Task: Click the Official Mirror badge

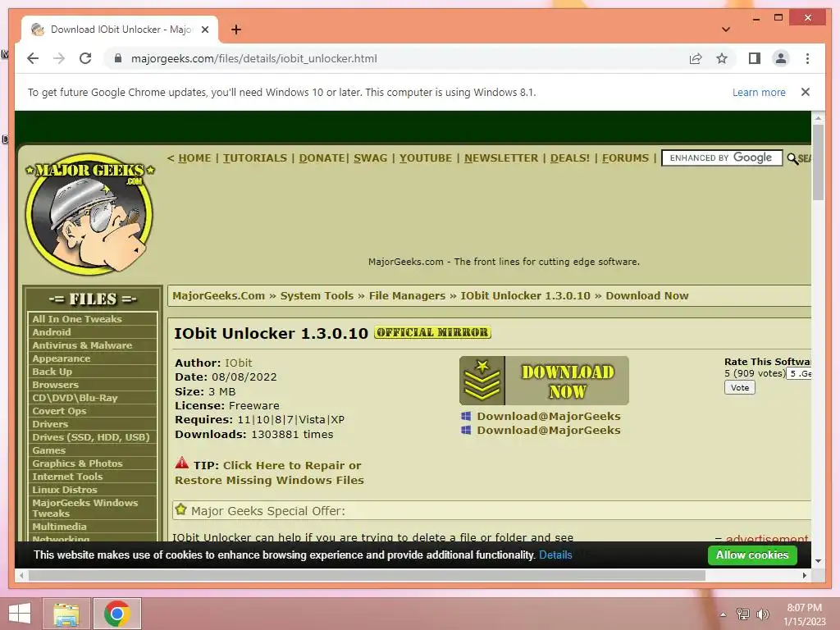Action: click(432, 333)
